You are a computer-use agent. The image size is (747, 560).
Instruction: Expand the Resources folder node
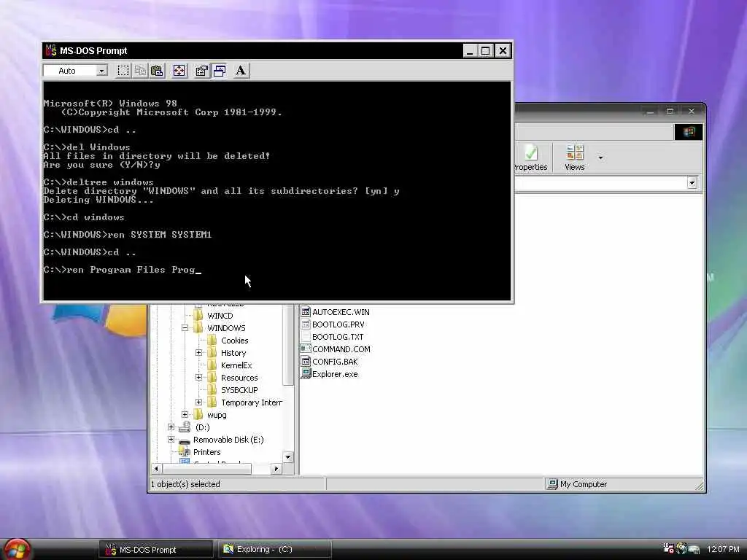(x=198, y=377)
